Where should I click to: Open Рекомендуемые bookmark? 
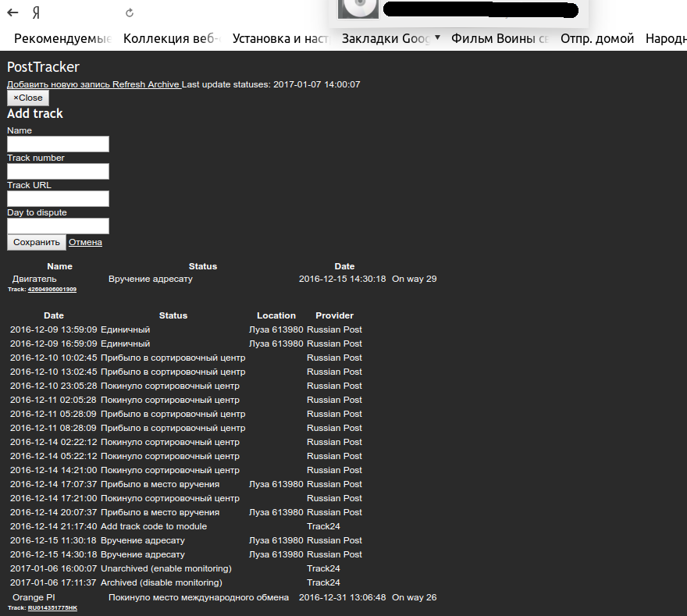click(x=62, y=38)
